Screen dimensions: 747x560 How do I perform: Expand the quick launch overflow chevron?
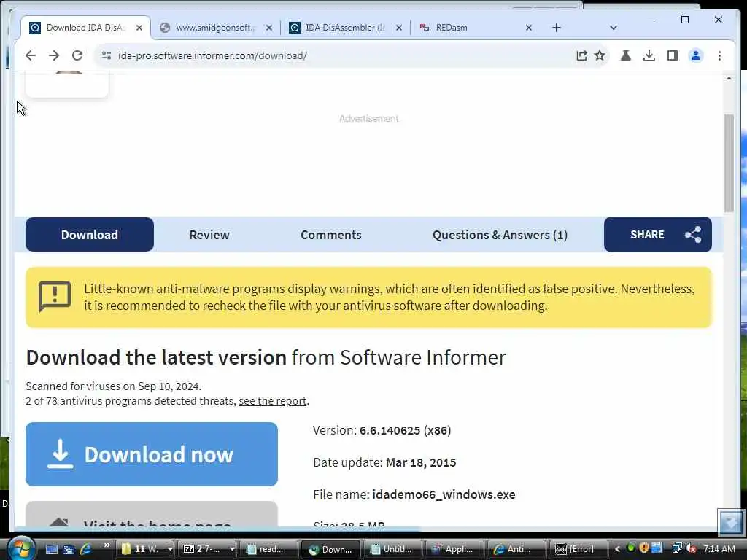pos(107,545)
